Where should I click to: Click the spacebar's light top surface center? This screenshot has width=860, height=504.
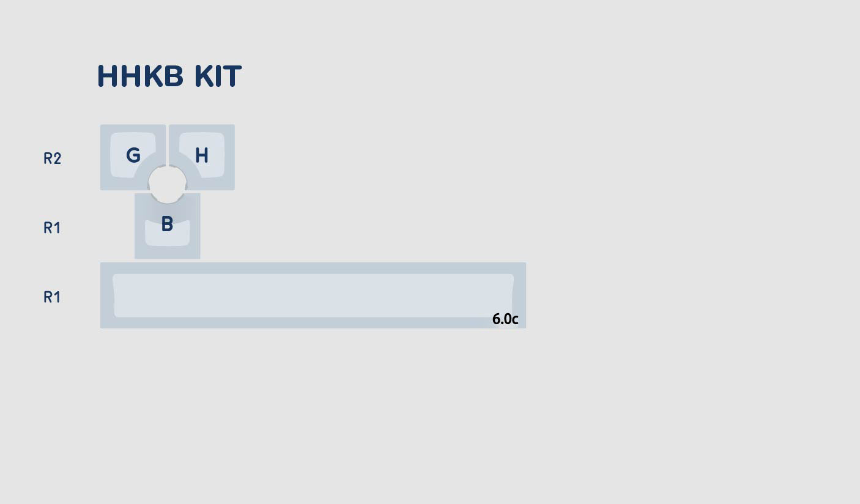[x=313, y=295]
